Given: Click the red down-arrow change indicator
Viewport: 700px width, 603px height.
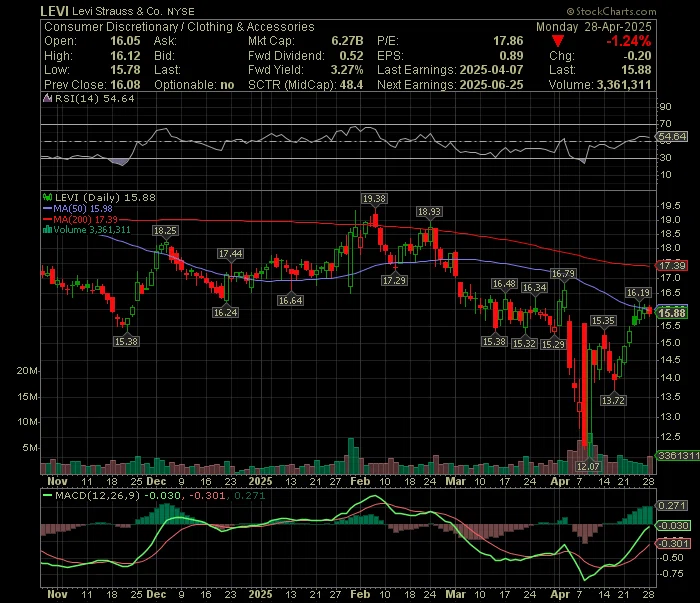Looking at the screenshot, I should tap(557, 41).
